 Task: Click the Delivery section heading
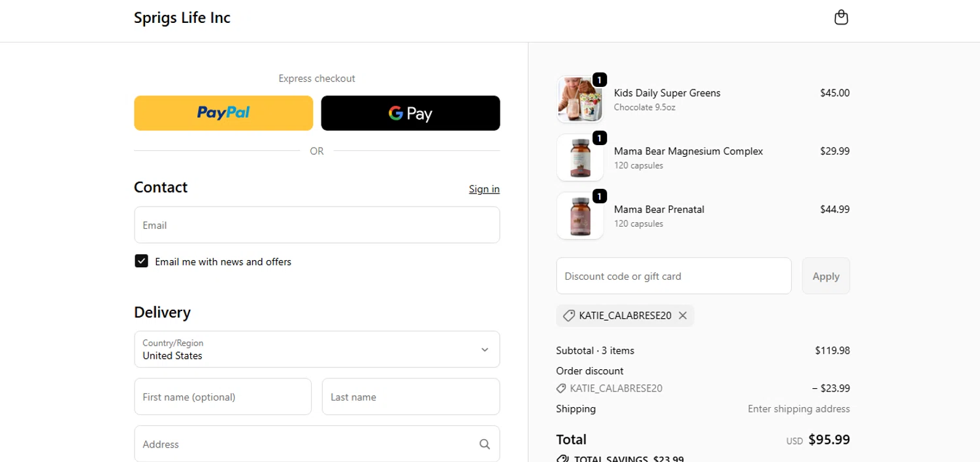pyautogui.click(x=162, y=312)
